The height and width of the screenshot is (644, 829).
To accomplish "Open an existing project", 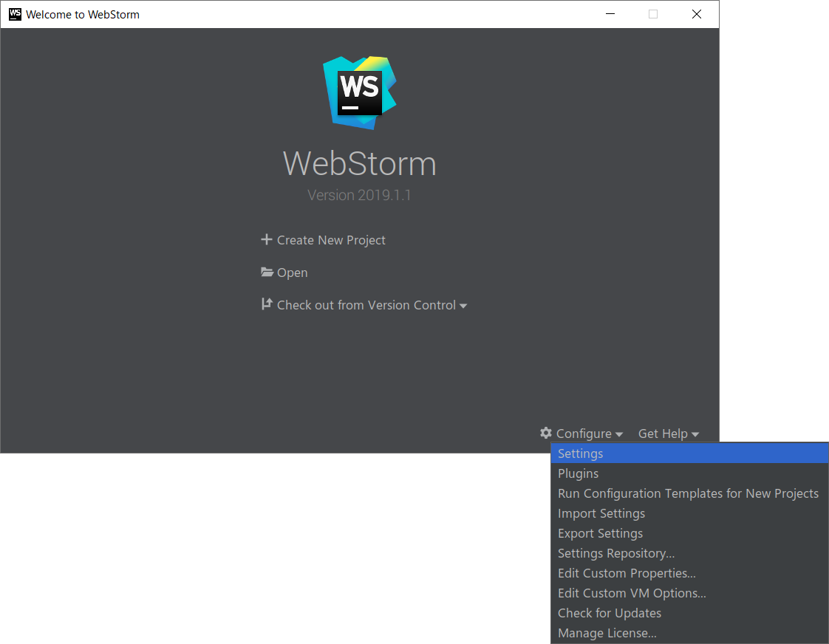I will point(293,273).
